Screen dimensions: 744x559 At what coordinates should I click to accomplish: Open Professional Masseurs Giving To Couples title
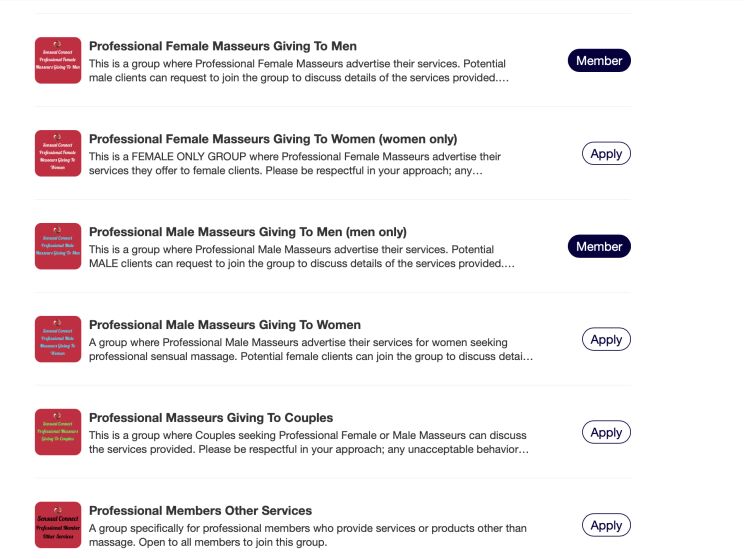coord(211,418)
